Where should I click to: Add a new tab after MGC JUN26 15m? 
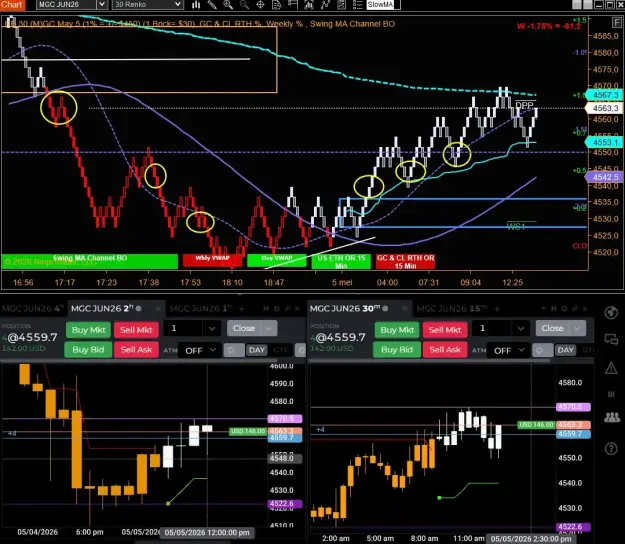497,309
